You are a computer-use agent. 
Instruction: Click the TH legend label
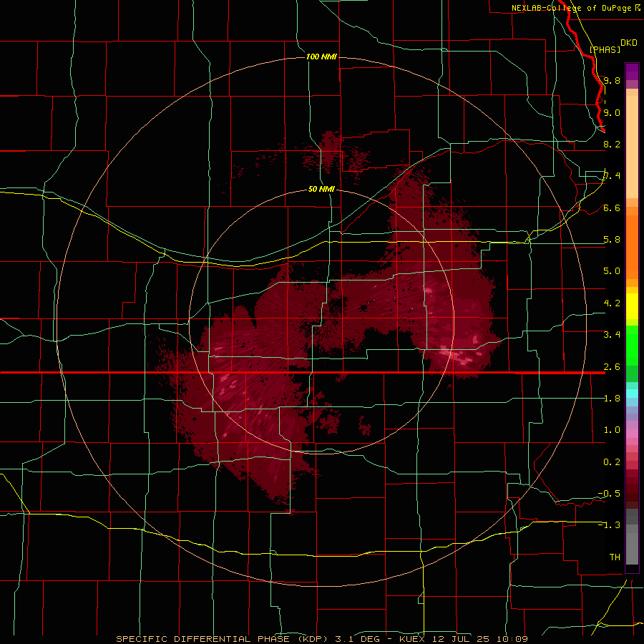pos(615,557)
